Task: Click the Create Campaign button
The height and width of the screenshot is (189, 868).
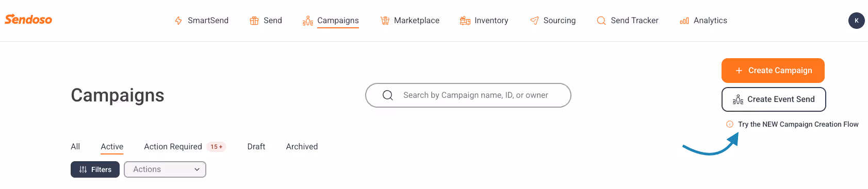Action: pos(773,71)
